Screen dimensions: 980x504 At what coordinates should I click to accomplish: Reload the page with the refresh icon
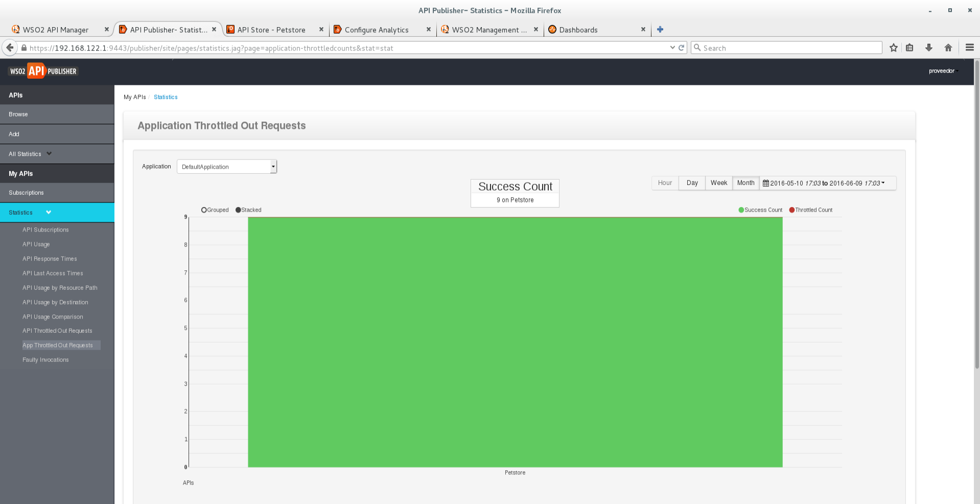pyautogui.click(x=681, y=48)
